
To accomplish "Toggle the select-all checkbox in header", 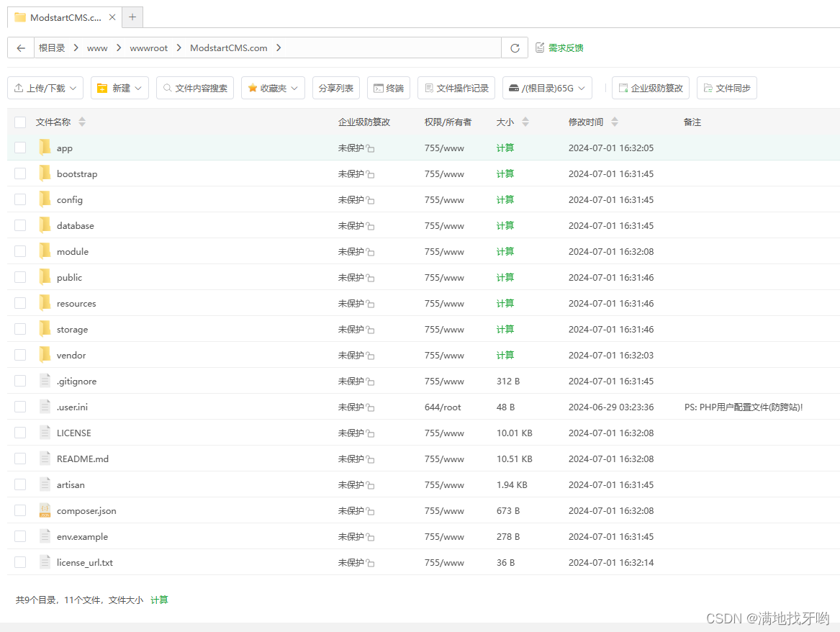I will click(20, 122).
